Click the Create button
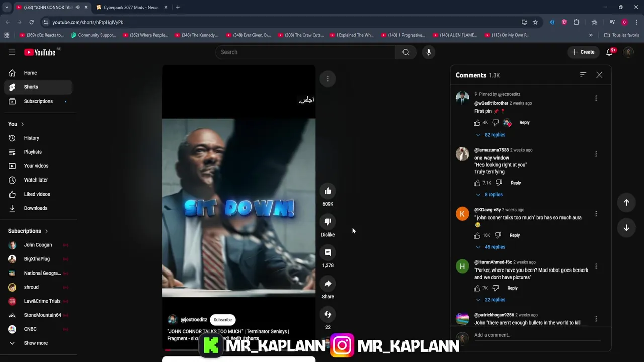644x362 pixels. click(x=583, y=52)
